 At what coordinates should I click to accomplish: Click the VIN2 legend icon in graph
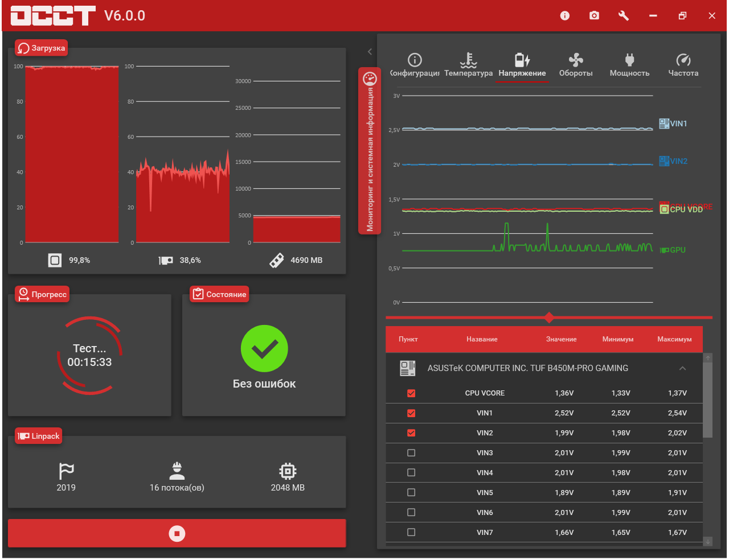[x=664, y=161]
